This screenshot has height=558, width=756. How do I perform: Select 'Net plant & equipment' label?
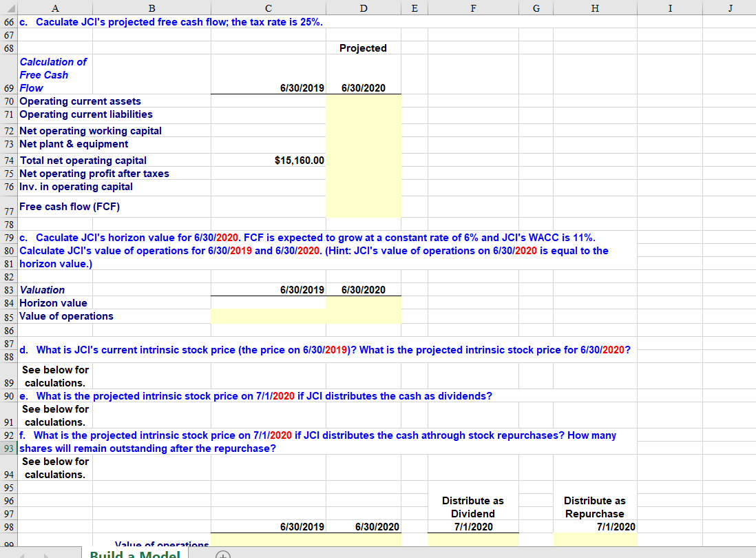(x=74, y=144)
